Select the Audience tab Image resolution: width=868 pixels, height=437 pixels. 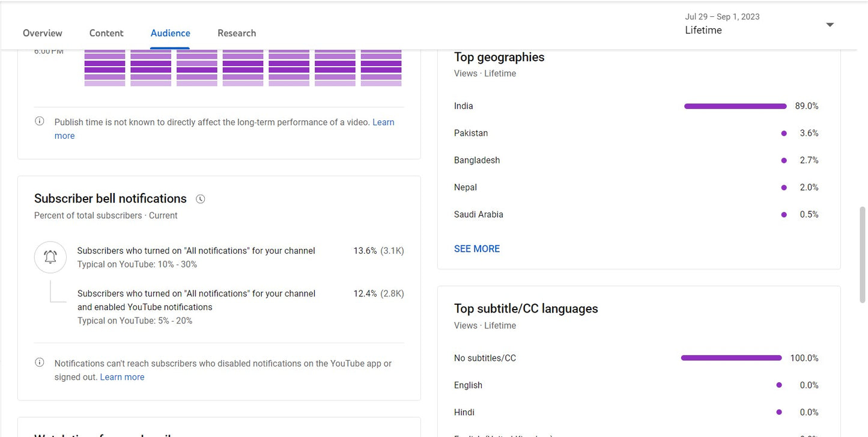tap(171, 33)
